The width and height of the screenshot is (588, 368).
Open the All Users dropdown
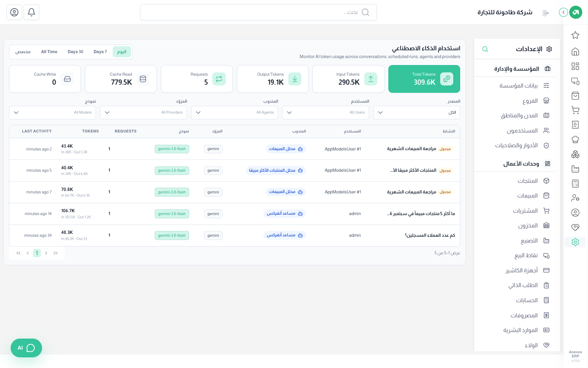click(x=325, y=112)
